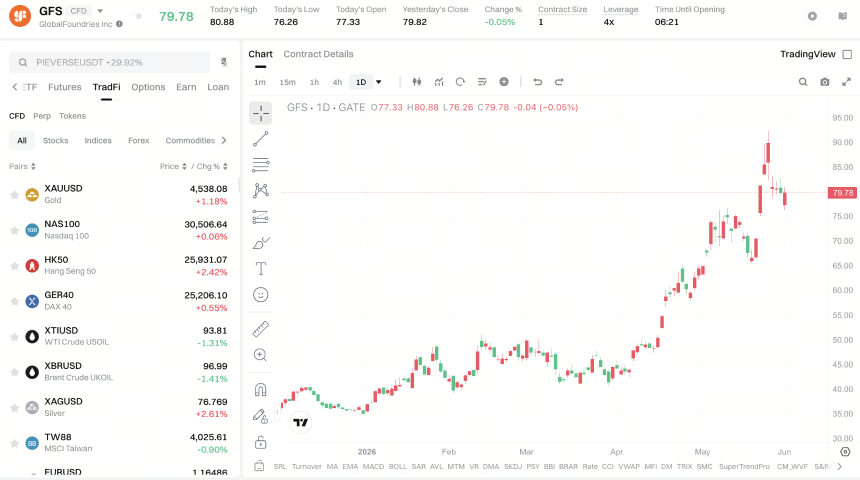Image resolution: width=860 pixels, height=480 pixels.
Task: Open the GFS symbol dropdown arrow
Action: [x=100, y=11]
